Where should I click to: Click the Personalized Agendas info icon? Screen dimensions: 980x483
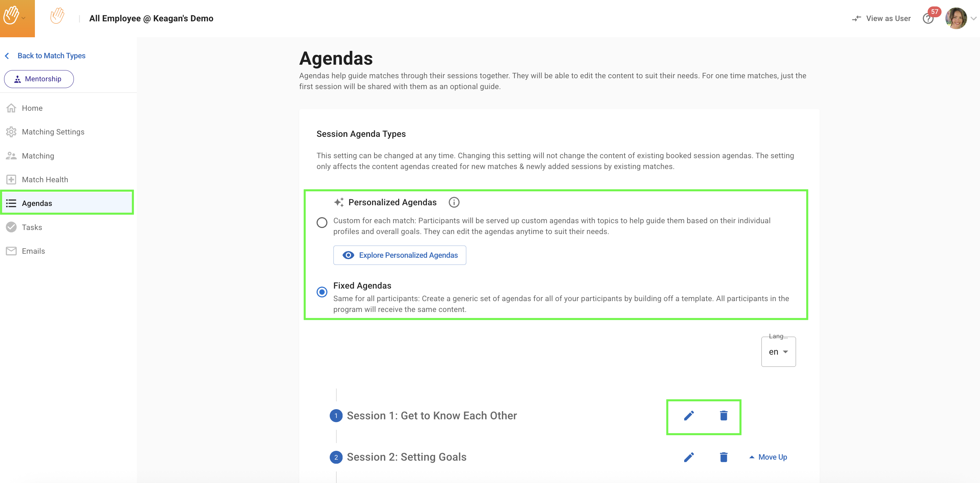click(453, 202)
